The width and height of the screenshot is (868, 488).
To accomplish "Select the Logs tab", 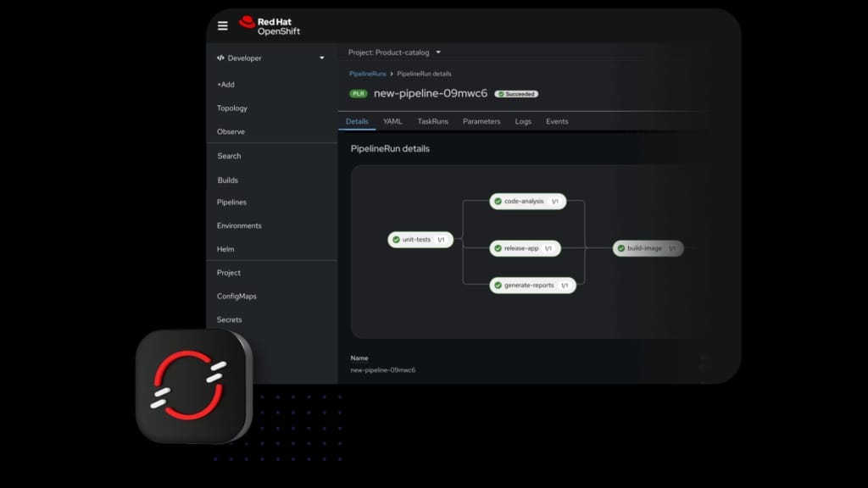I will [x=523, y=122].
